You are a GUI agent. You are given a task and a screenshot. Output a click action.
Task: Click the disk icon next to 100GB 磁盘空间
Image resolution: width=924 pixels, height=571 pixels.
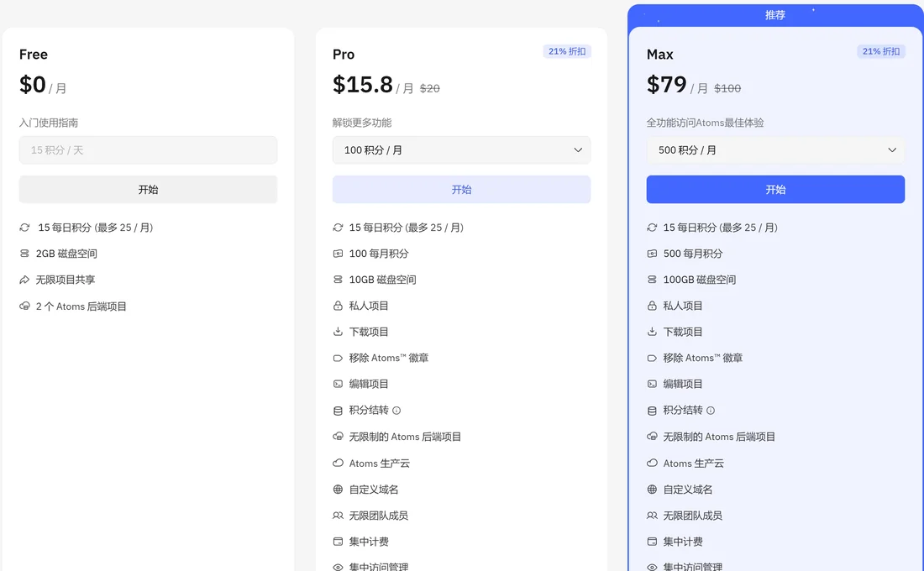(652, 280)
